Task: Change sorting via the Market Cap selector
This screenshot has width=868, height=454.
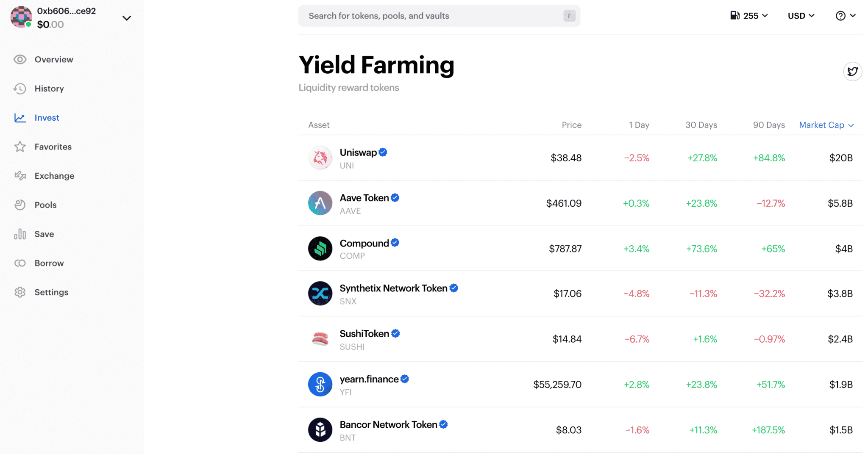Action: click(825, 125)
